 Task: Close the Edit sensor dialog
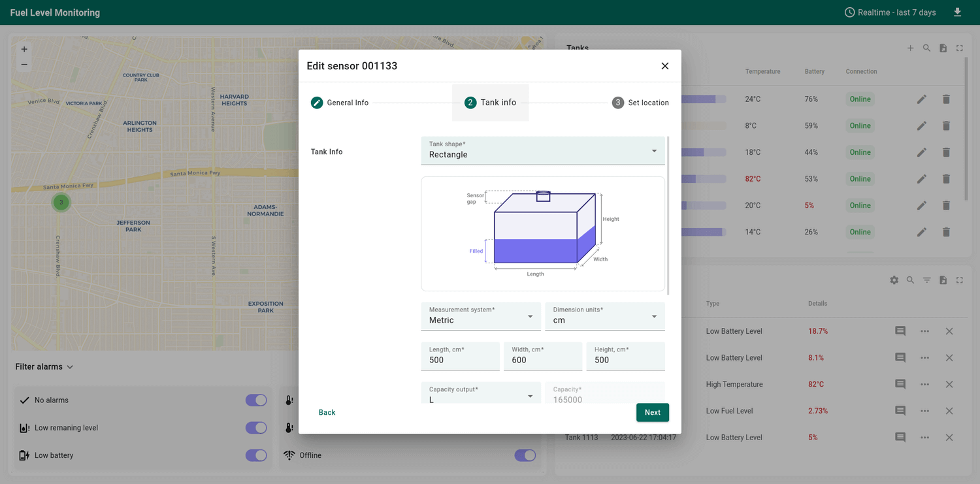[664, 66]
